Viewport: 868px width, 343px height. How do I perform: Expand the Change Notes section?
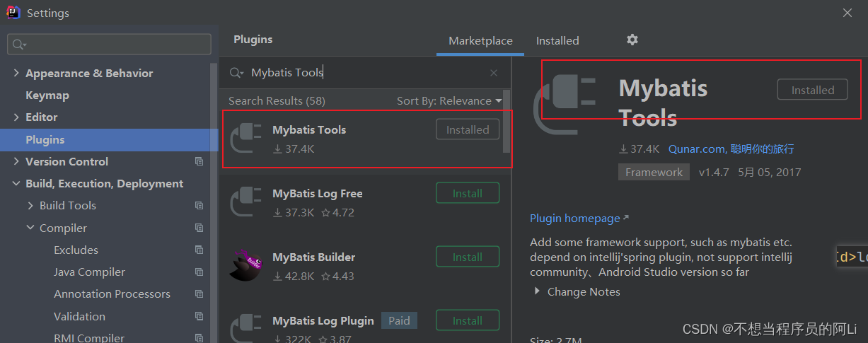tap(538, 291)
